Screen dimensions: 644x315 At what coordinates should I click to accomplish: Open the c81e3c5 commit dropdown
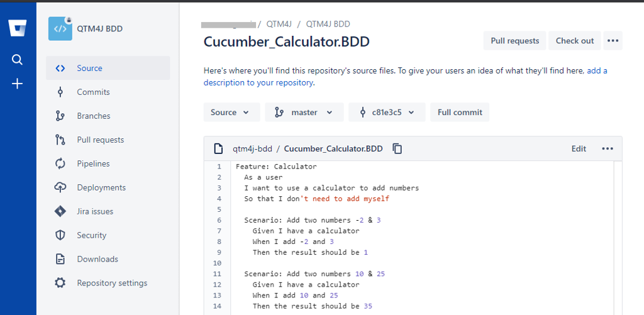[387, 112]
